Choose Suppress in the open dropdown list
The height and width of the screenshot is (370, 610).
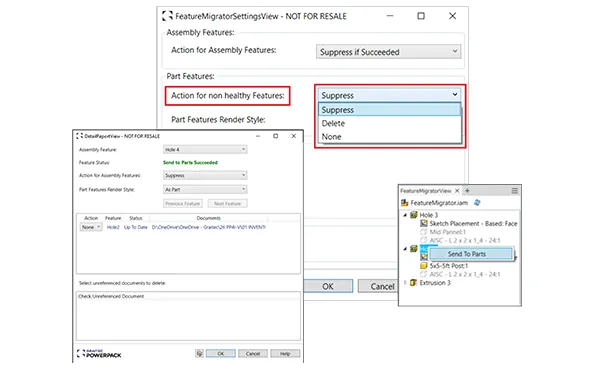pos(389,110)
